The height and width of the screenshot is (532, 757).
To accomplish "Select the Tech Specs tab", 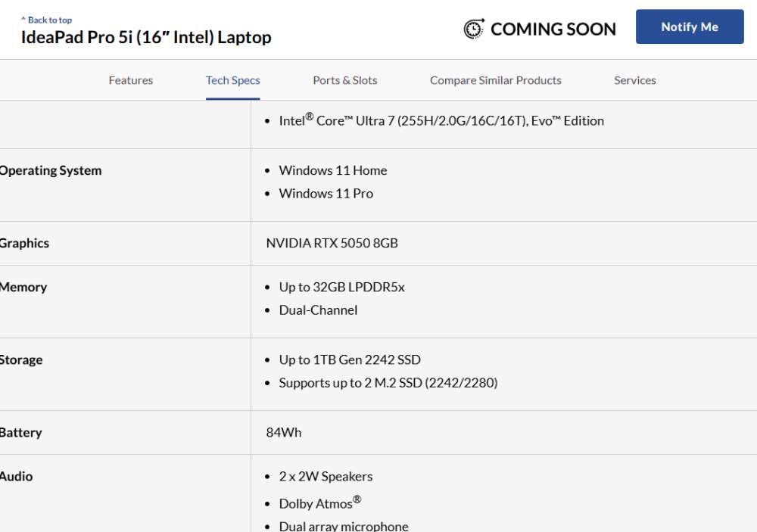I will 232,80.
